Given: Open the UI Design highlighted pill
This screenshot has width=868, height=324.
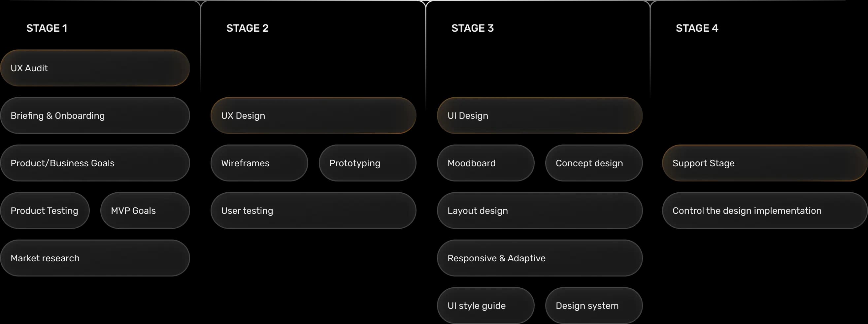Looking at the screenshot, I should pos(540,115).
